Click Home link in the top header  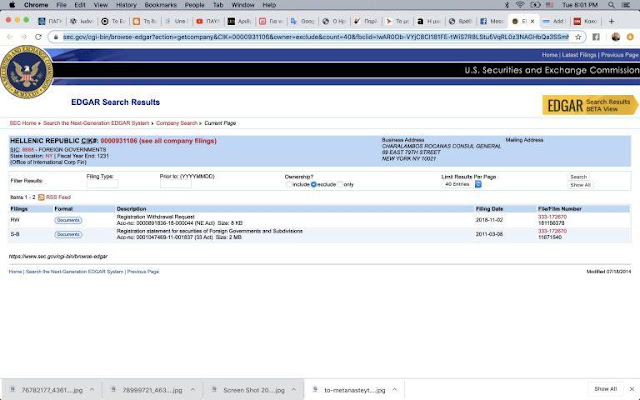coord(549,55)
